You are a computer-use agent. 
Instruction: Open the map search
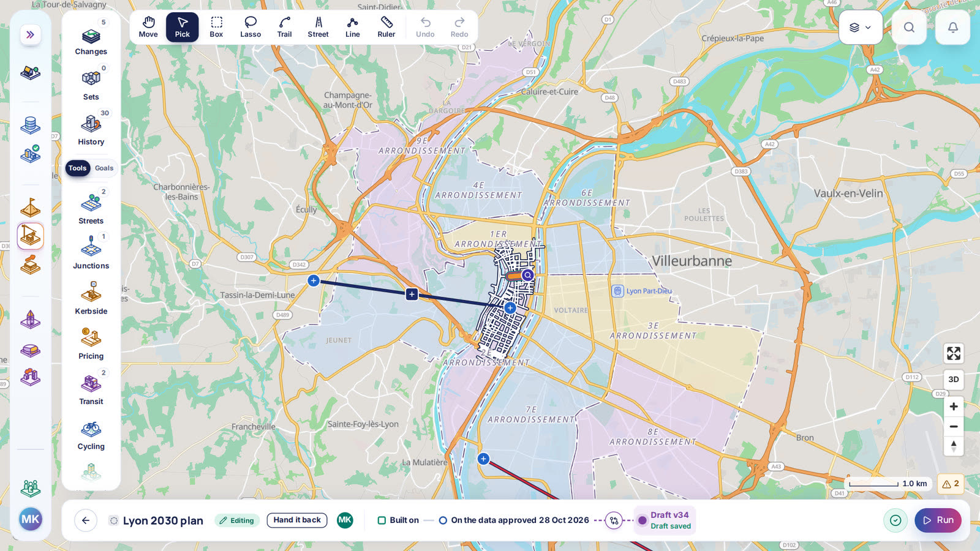(909, 28)
